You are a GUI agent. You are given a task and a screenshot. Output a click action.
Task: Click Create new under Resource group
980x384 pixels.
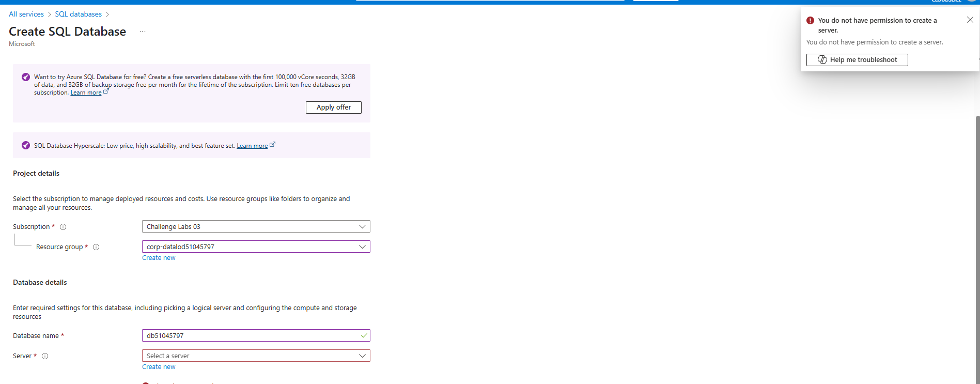(159, 258)
